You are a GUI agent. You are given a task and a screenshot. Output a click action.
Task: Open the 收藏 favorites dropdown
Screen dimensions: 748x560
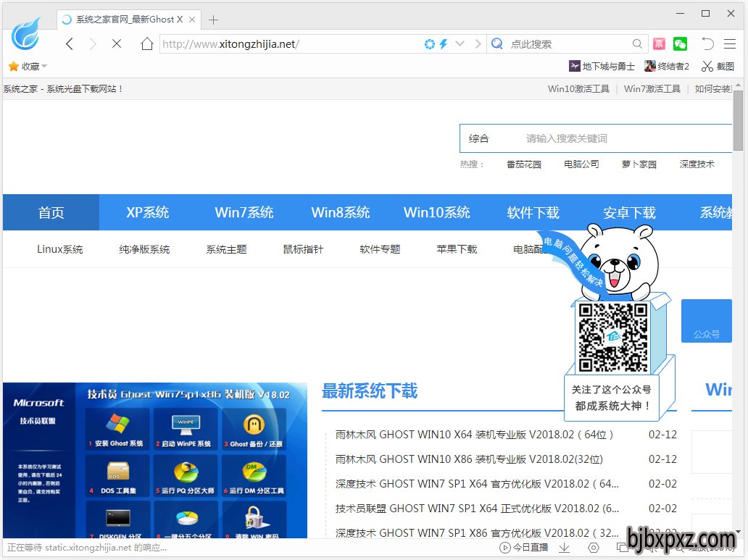coord(28,67)
